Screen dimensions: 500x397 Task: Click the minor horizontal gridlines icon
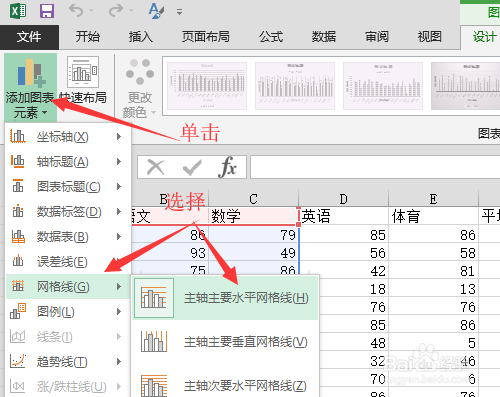[154, 386]
